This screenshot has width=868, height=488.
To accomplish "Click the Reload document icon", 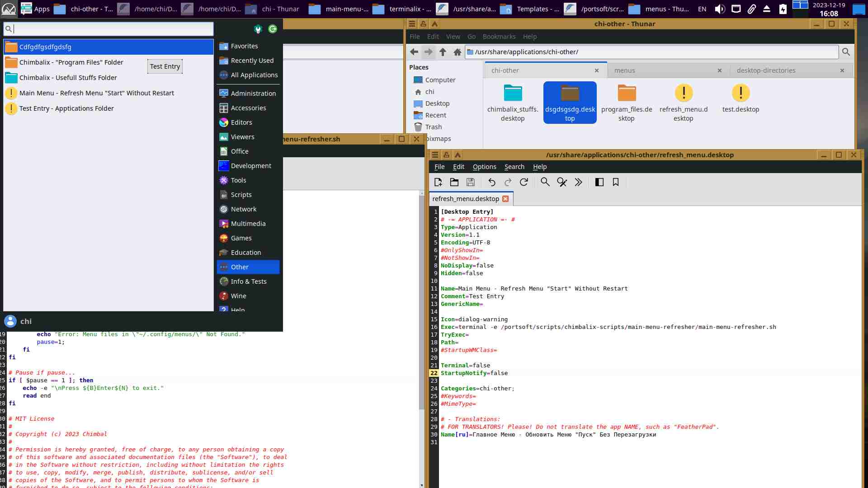I will pyautogui.click(x=524, y=182).
